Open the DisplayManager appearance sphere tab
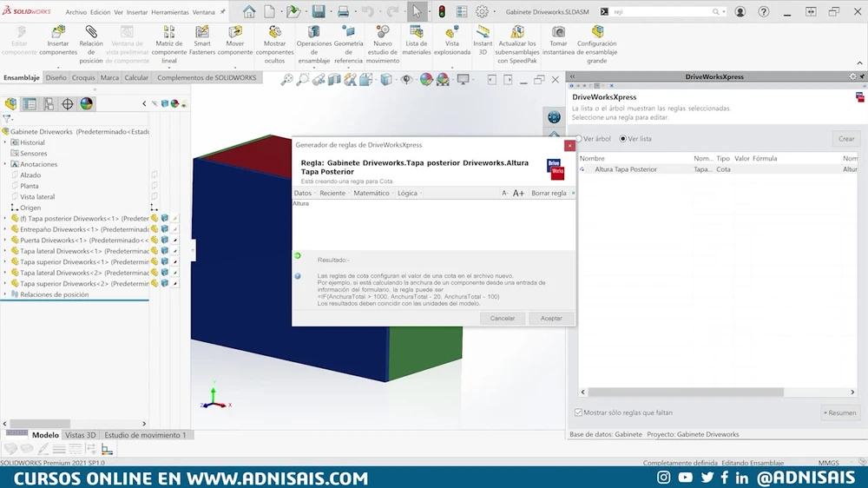868x488 pixels. click(86, 103)
